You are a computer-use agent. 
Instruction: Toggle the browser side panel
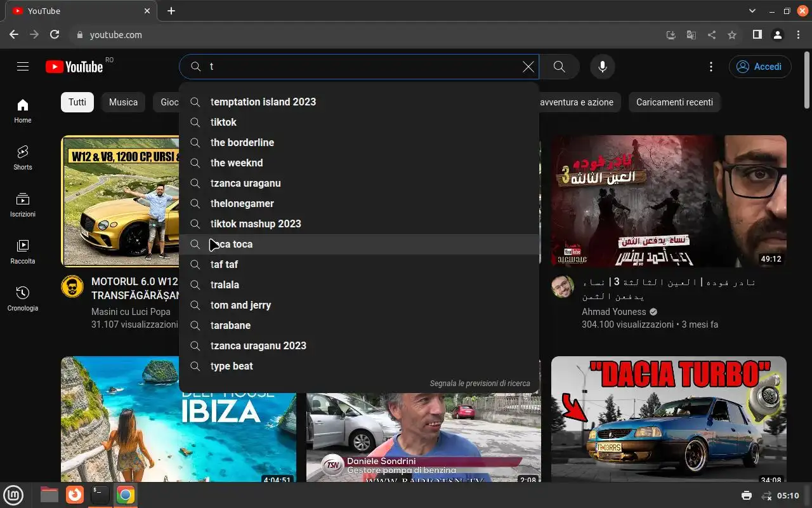coord(757,35)
